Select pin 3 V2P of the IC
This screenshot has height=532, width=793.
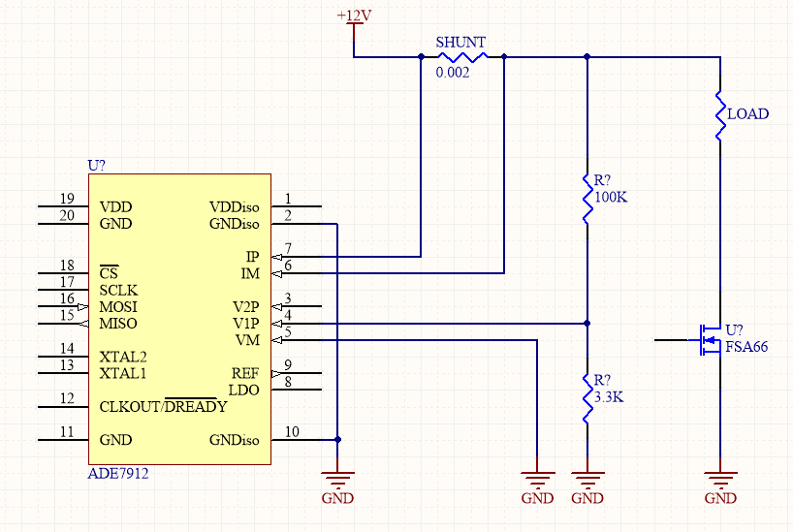[297, 306]
